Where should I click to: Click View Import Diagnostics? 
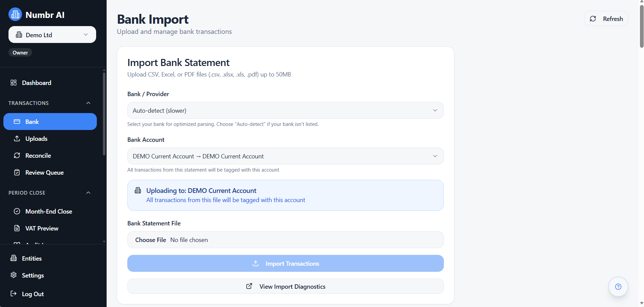(x=285, y=286)
